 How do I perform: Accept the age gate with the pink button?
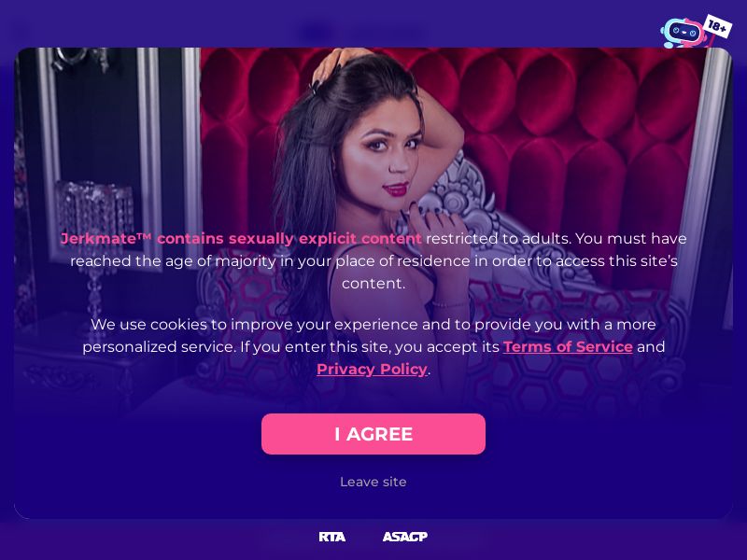tap(373, 434)
